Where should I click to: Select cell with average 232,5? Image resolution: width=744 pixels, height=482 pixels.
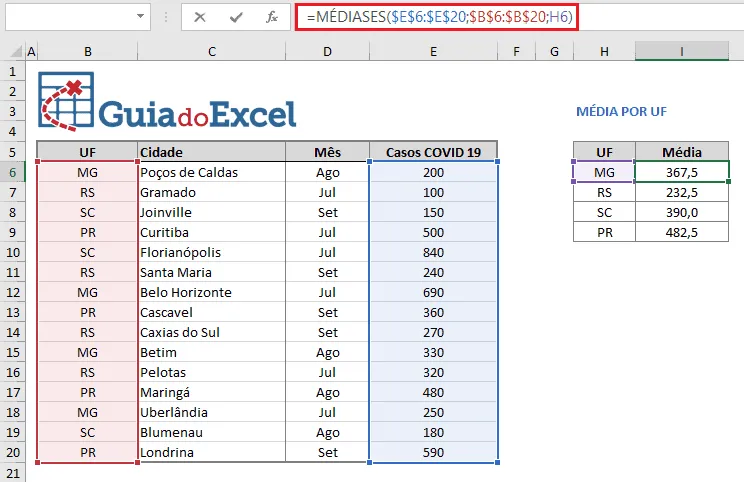[682, 192]
